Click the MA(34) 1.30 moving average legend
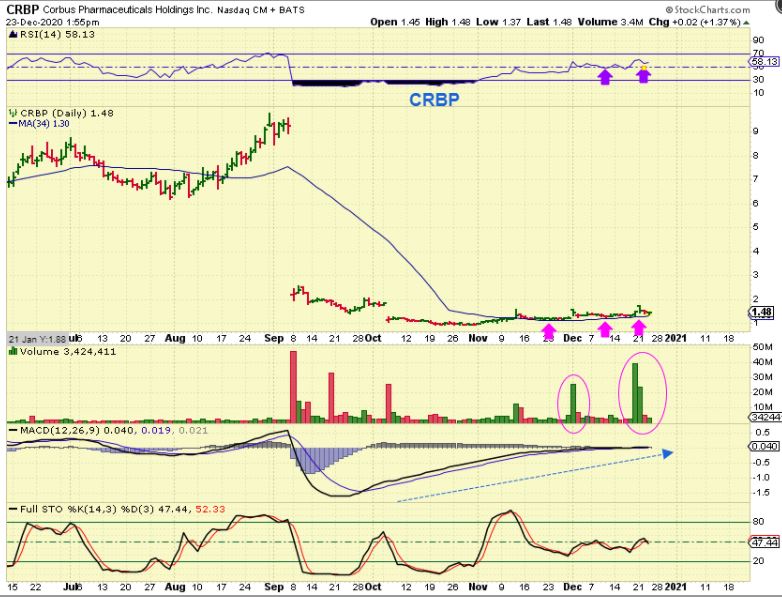The image size is (782, 597). (39, 123)
